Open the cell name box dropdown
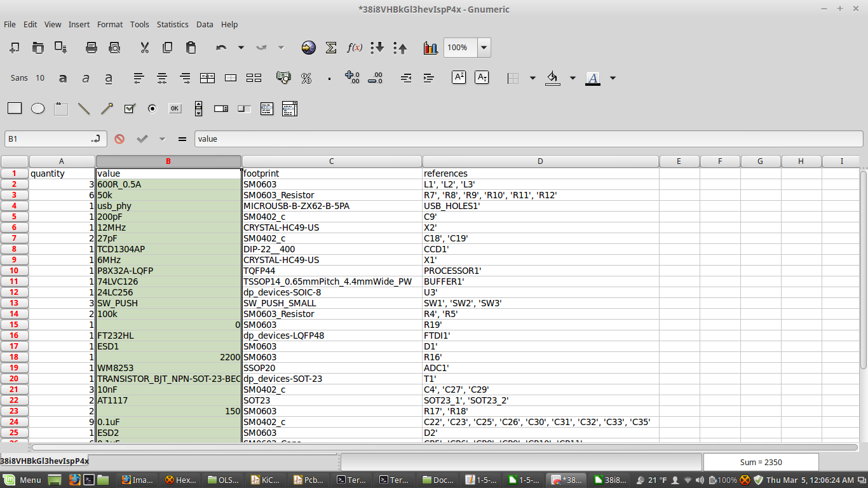Image resolution: width=868 pixels, height=488 pixels. coord(96,139)
